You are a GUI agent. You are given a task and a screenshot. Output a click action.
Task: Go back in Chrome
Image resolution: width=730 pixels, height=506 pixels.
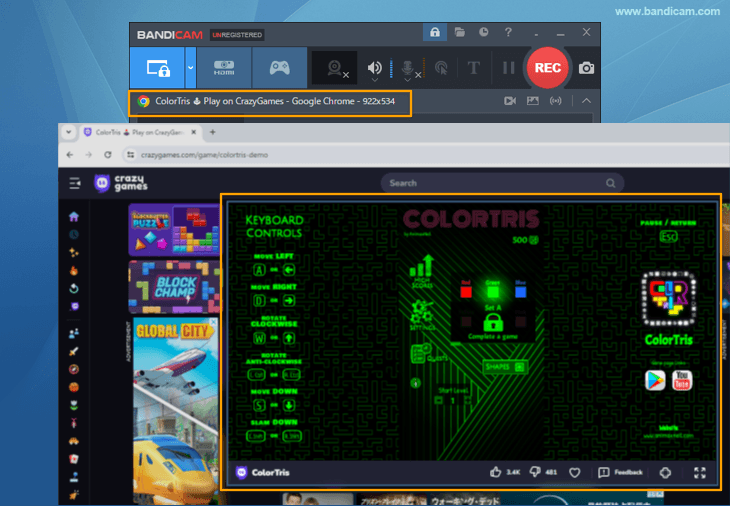tap(70, 155)
